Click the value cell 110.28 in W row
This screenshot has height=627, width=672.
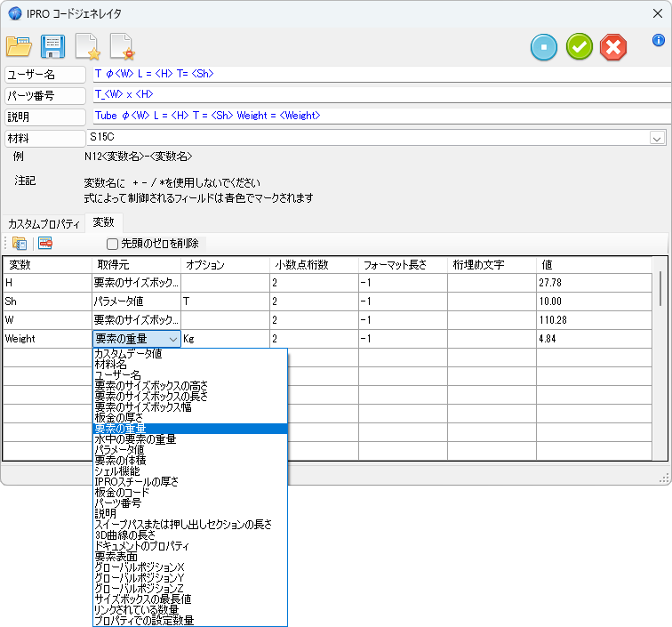[x=594, y=320]
